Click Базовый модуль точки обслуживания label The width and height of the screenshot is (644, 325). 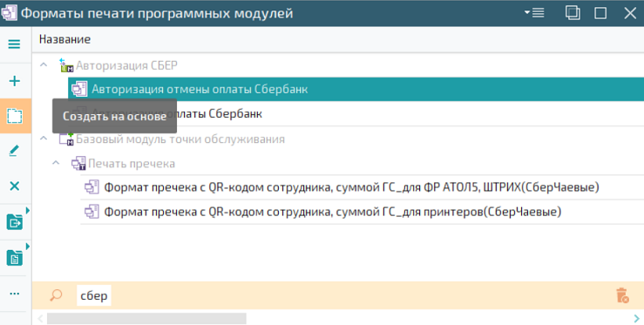(x=180, y=139)
